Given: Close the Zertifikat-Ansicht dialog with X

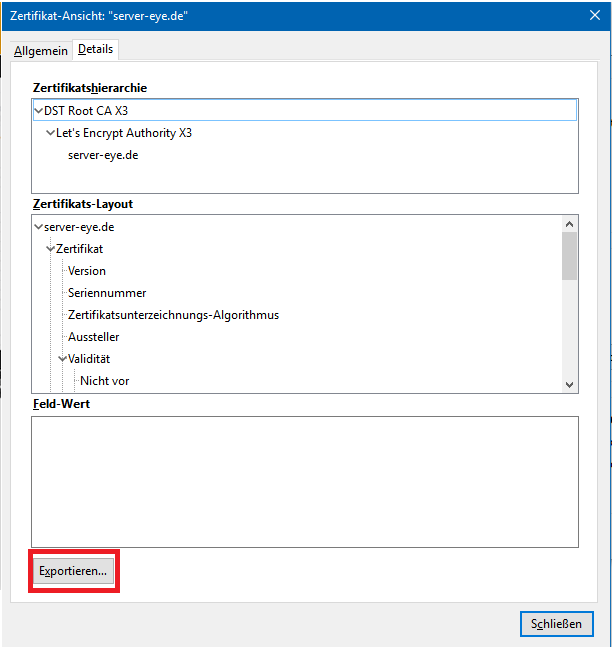Looking at the screenshot, I should 595,15.
